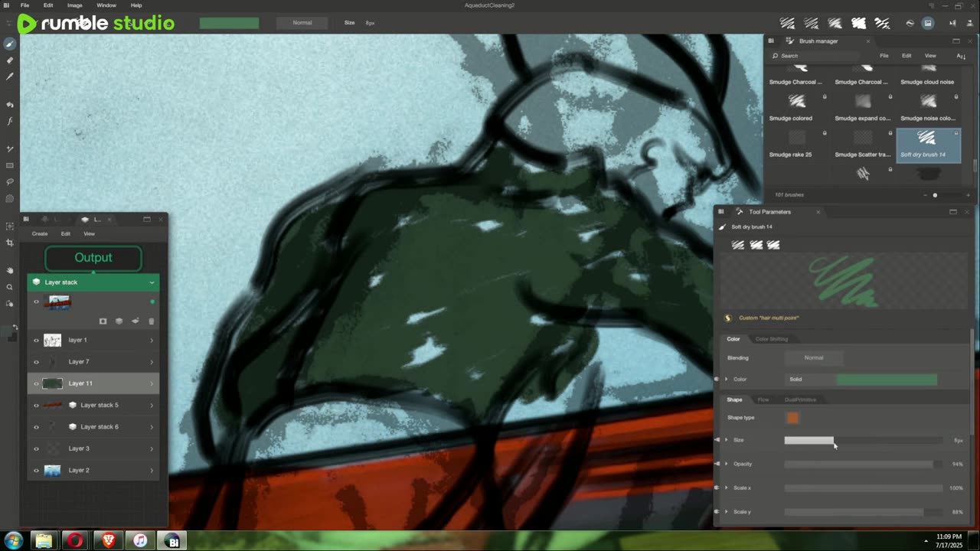Open the Image menu
The image size is (980, 551).
(74, 5)
